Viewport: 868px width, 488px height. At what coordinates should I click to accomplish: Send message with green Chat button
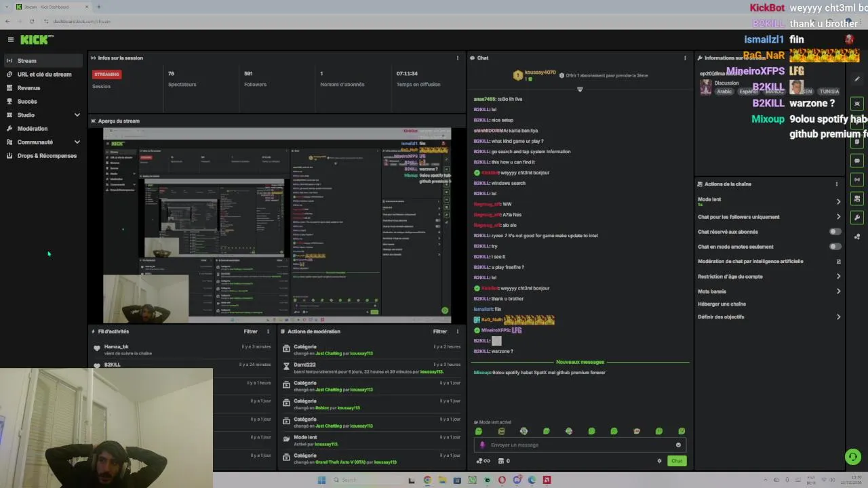(677, 461)
